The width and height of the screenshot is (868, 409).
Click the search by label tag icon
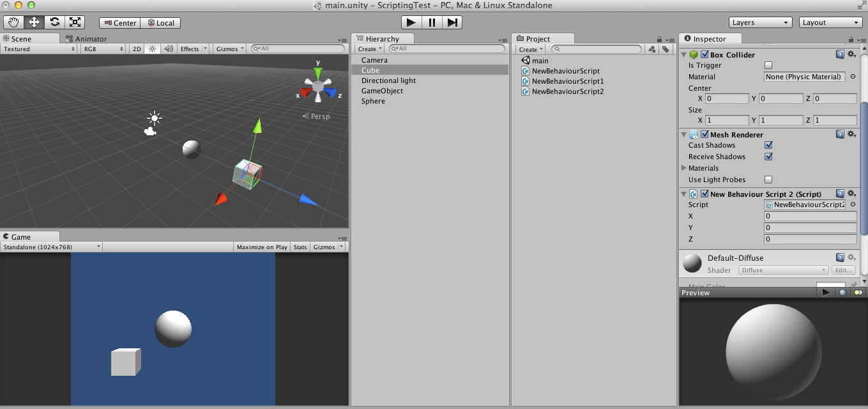[x=665, y=49]
